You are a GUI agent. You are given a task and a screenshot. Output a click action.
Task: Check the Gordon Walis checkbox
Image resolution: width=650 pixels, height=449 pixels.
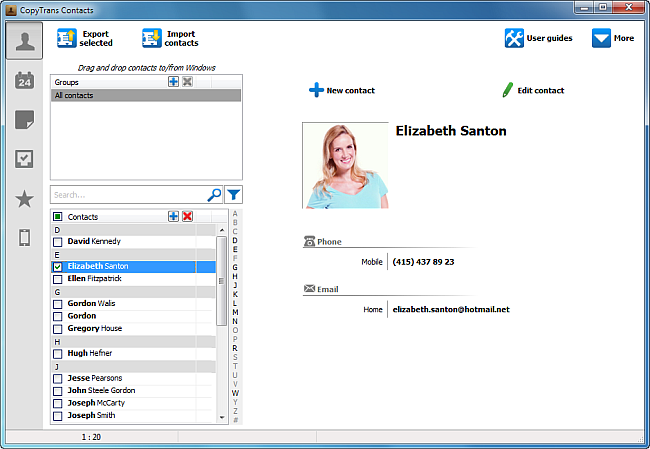point(58,304)
